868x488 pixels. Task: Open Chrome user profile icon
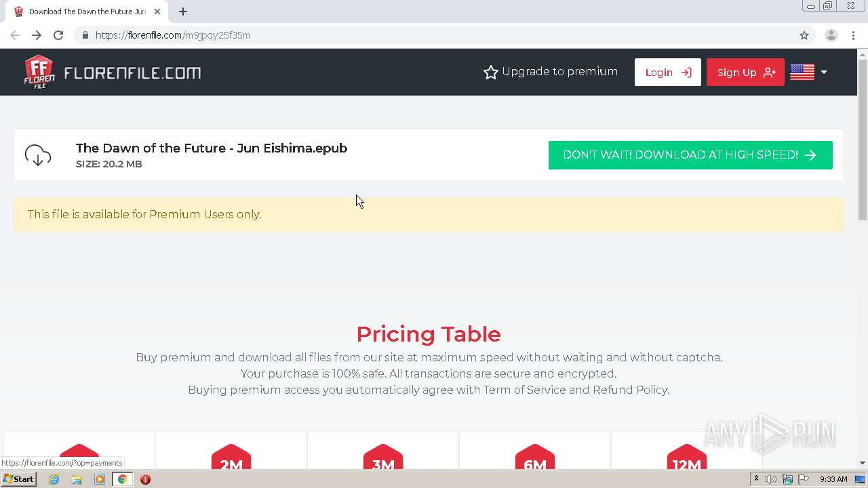click(x=831, y=35)
